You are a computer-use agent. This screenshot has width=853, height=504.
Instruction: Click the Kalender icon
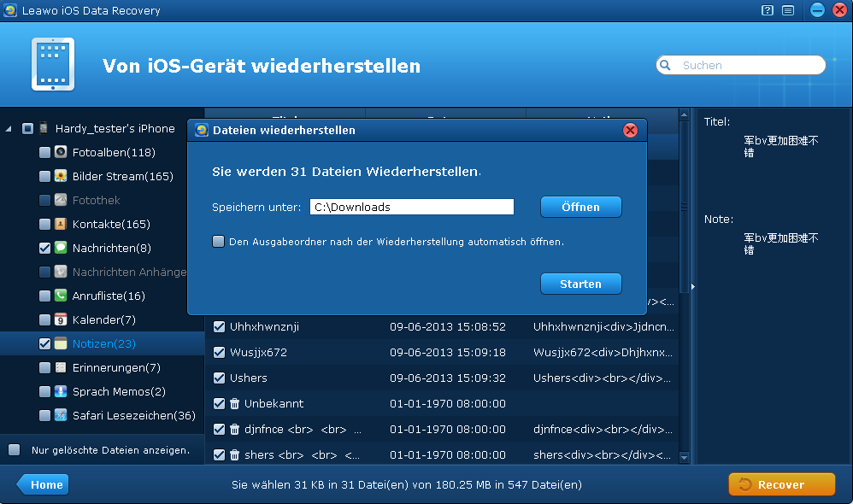(x=61, y=319)
